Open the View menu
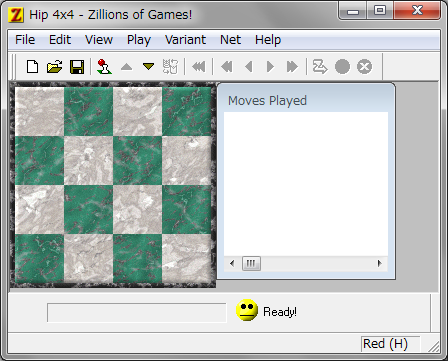448x361 pixels. tap(99, 40)
